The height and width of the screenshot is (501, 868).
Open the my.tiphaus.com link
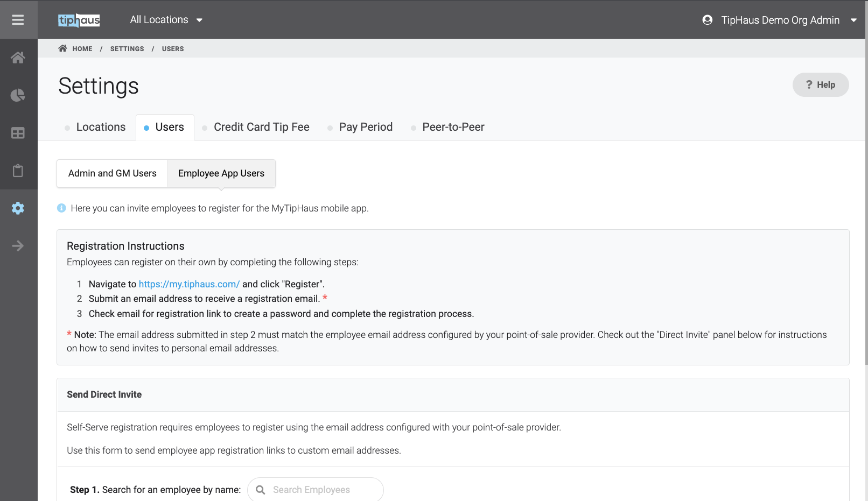[x=189, y=284]
